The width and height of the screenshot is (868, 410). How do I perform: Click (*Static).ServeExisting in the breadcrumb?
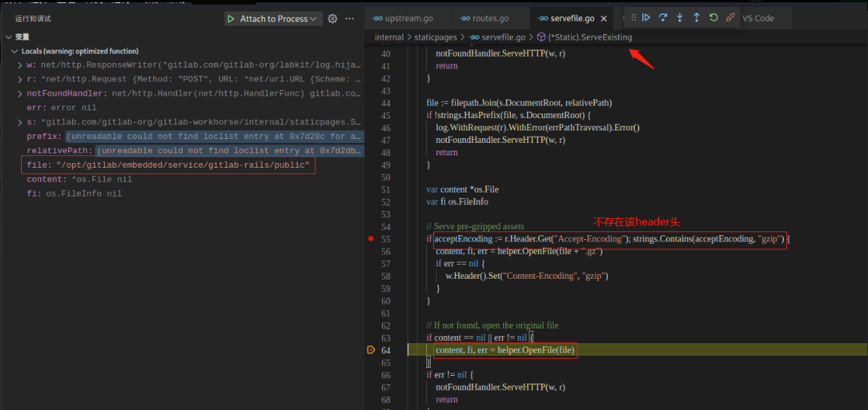point(590,37)
